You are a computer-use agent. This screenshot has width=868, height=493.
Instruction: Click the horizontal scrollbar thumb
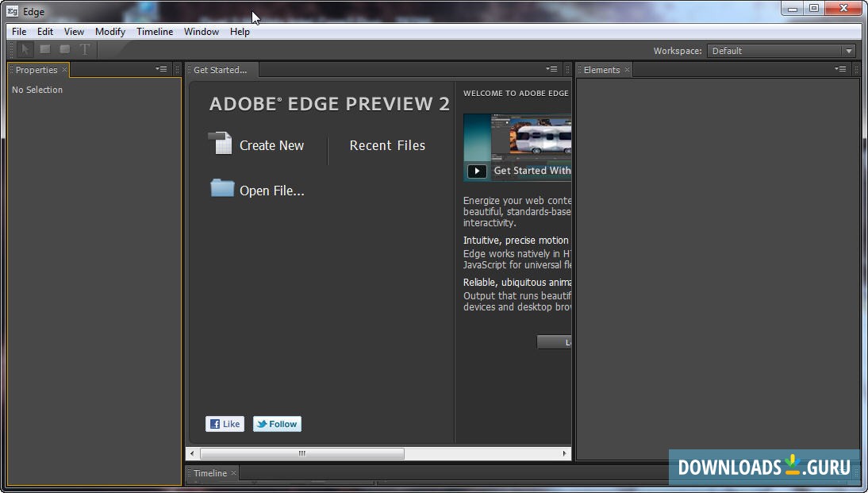301,453
